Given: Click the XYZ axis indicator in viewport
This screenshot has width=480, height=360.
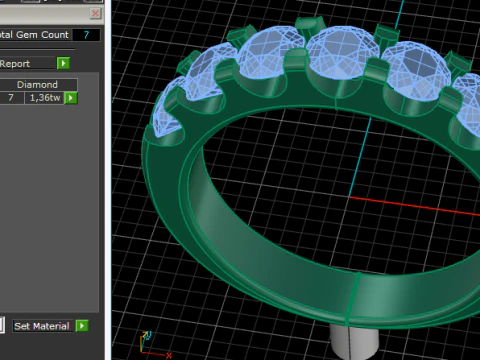Looking at the screenshot, I should point(155,345).
